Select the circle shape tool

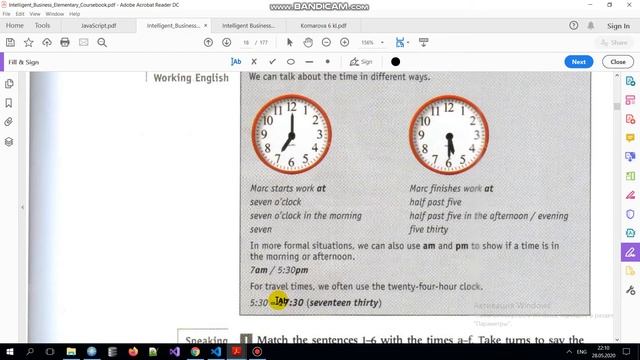(x=291, y=62)
